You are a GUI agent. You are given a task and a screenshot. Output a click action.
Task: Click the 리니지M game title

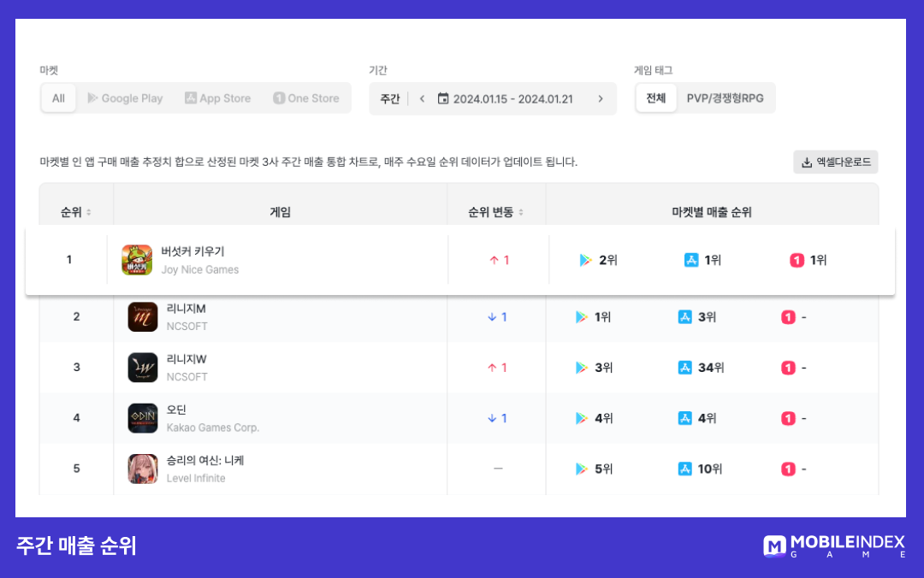187,309
